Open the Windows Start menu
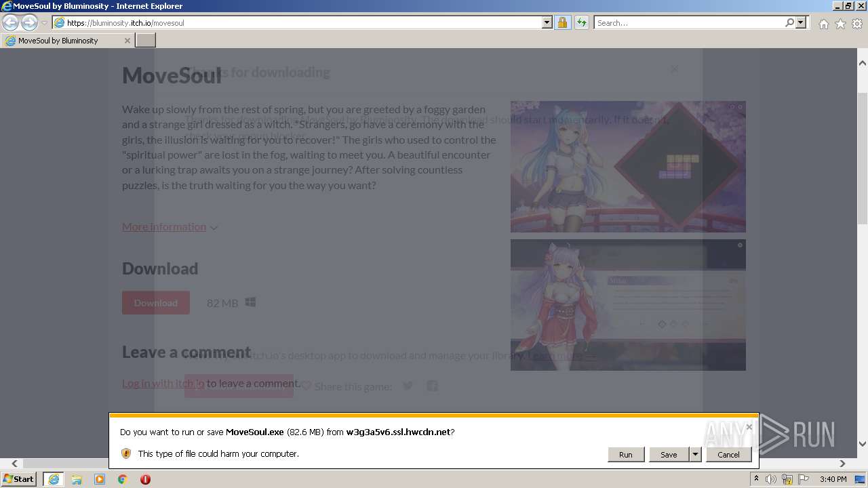 pos(19,479)
